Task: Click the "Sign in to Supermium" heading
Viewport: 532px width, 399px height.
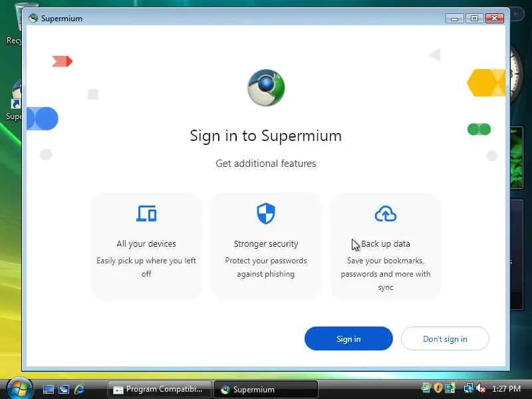Action: click(265, 136)
